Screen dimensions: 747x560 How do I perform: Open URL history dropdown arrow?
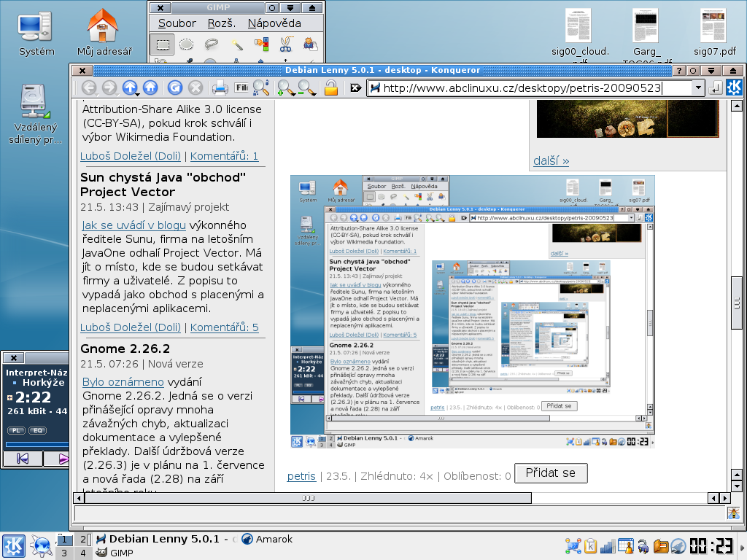(x=698, y=87)
